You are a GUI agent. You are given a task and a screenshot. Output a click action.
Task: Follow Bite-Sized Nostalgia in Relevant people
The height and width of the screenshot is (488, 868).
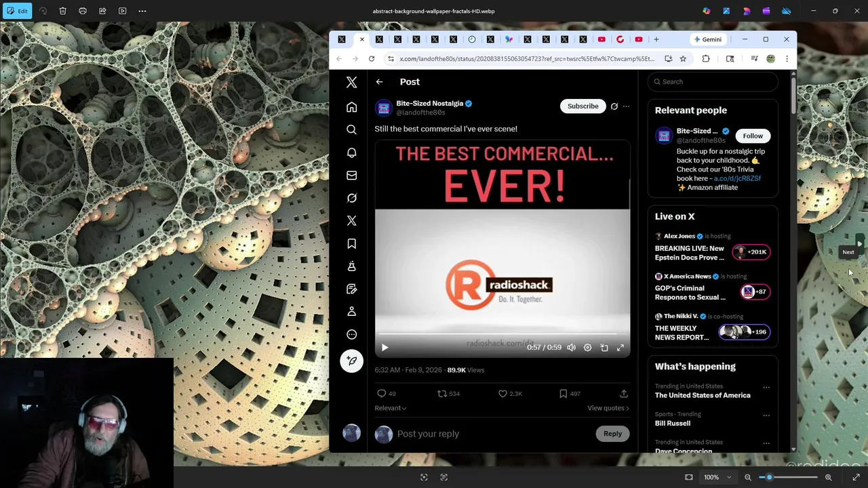tap(753, 136)
